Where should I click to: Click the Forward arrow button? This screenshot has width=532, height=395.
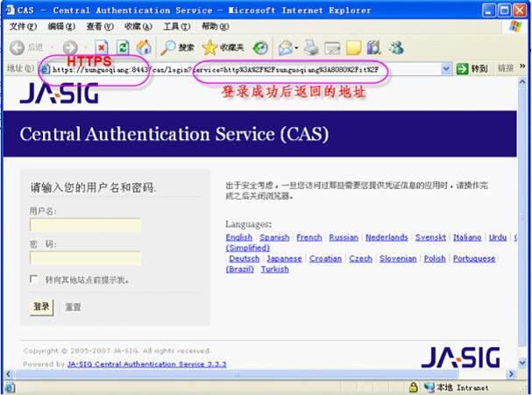pos(70,48)
